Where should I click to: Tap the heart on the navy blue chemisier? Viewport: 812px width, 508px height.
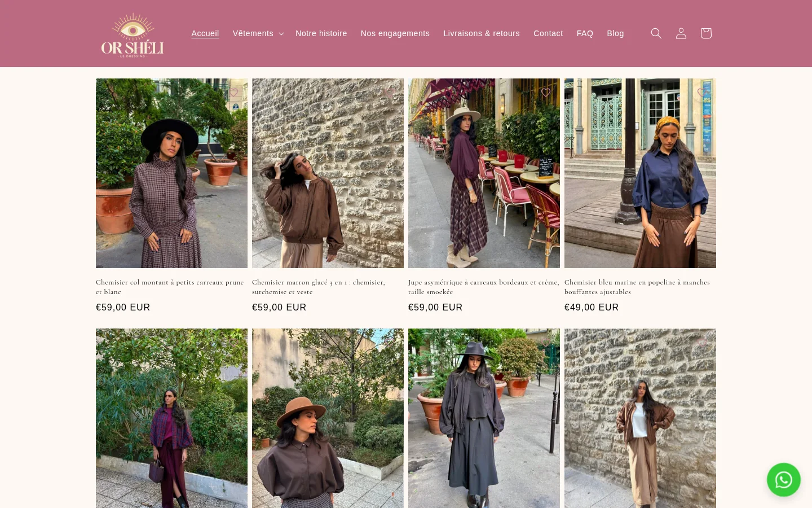702,93
